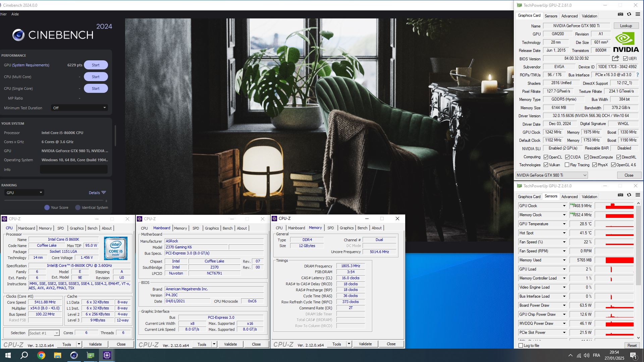Click Validate in the CPU-Z Mainboard window
Viewport: 644px width, 362px height.
(230, 344)
